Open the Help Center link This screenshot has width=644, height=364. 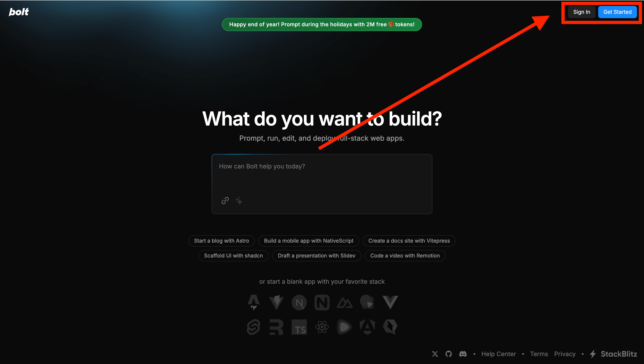pyautogui.click(x=498, y=354)
